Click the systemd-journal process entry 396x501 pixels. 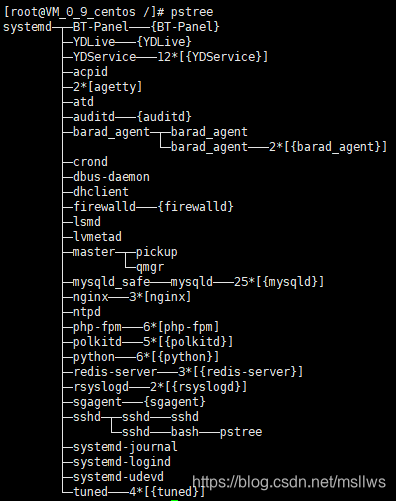coord(125,447)
